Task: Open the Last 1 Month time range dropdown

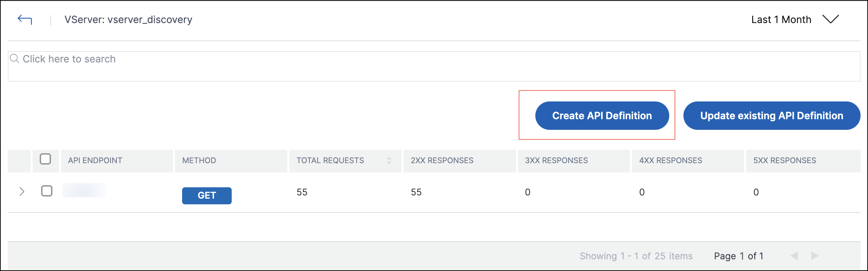Action: pyautogui.click(x=795, y=20)
